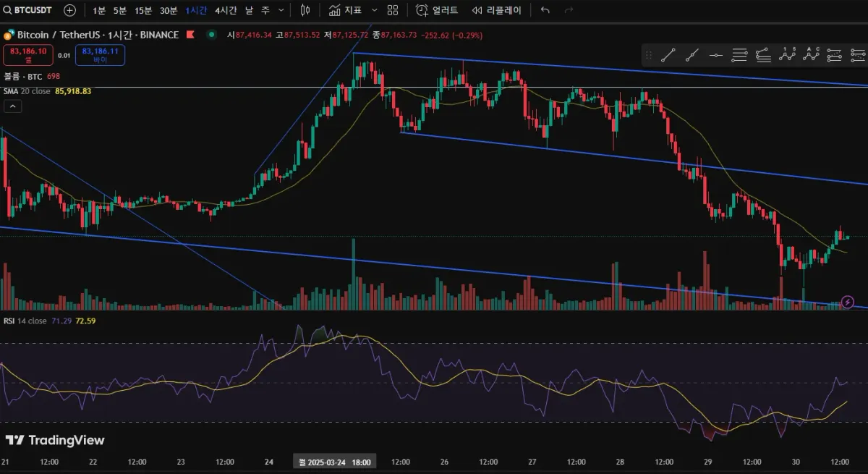Screen dimensions: 868x474
Task: Click the blue 83,186.11 buy button
Action: click(100, 55)
